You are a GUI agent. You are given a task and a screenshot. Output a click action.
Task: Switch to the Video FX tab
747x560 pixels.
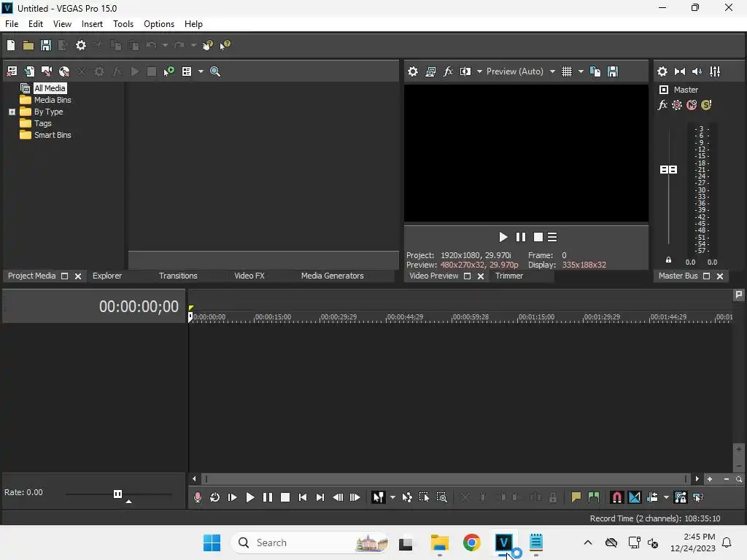coord(249,276)
